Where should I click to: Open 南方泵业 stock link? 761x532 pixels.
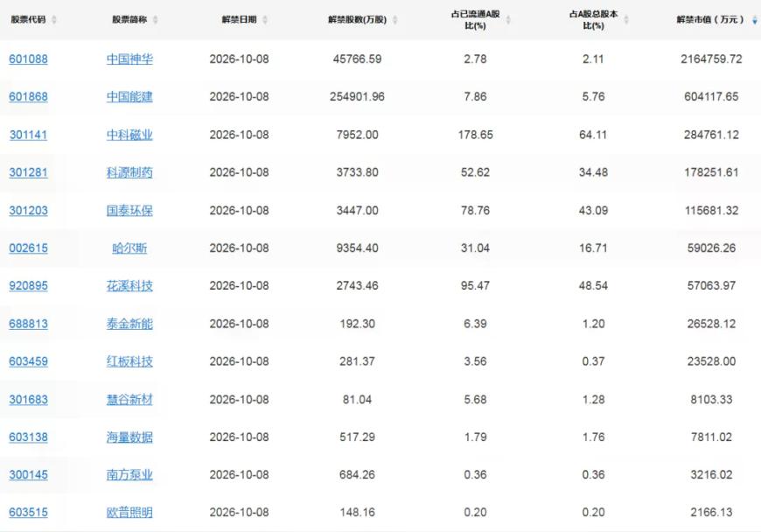[129, 475]
